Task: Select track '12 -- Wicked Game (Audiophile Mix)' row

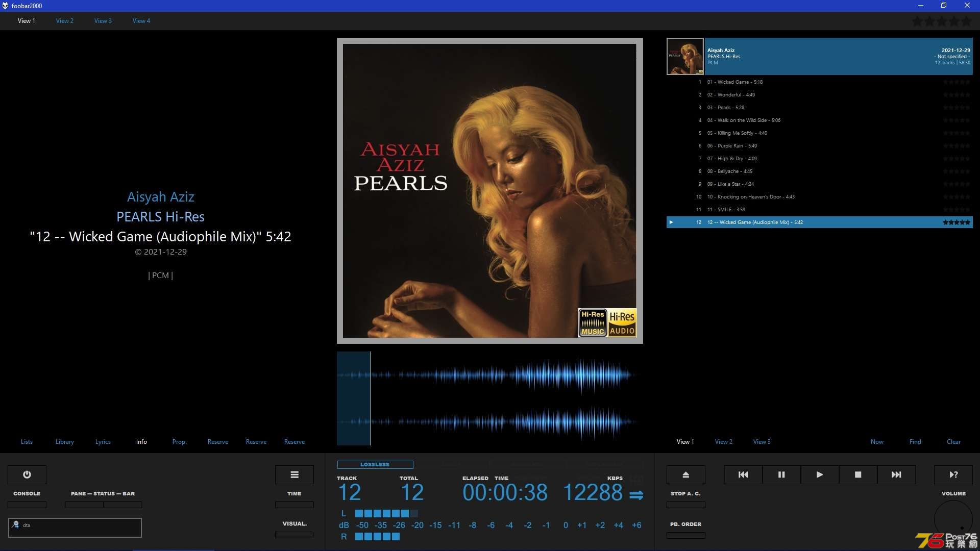Action: [x=820, y=222]
